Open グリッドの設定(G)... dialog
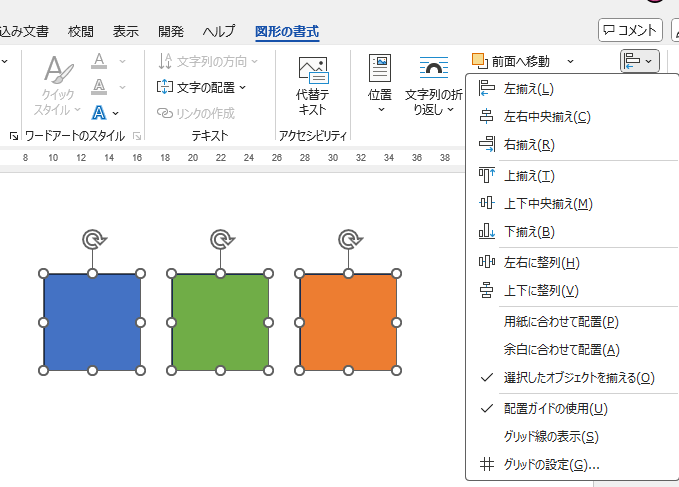 coord(574,465)
